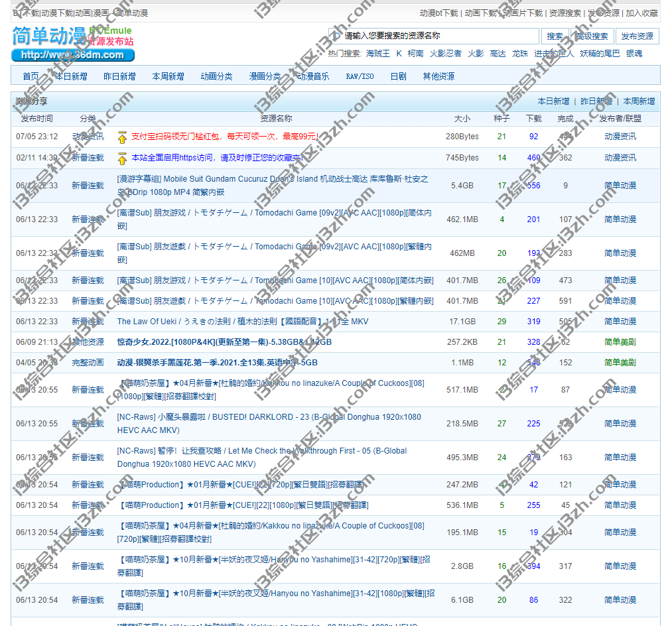Open Tomodachi Game [09v2] 简体内嵌 resource
This screenshot has height=626, width=672.
pos(274,219)
